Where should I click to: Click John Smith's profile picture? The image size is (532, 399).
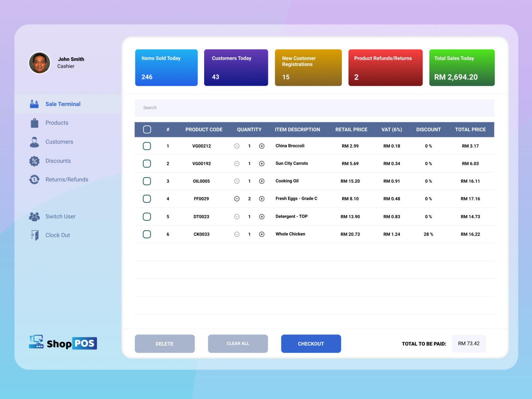(x=40, y=63)
